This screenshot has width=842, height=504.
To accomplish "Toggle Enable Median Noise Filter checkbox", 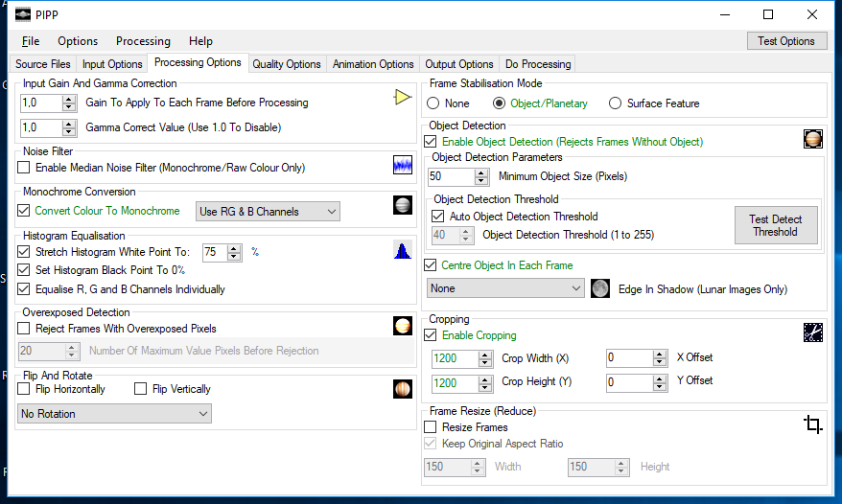I will (x=24, y=168).
